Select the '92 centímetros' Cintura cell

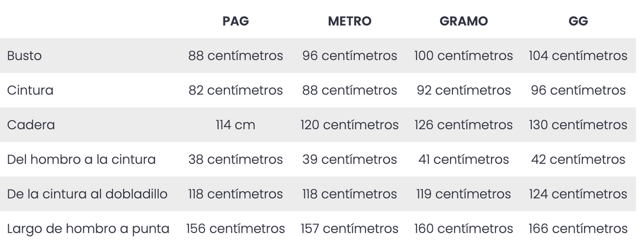coord(464,90)
